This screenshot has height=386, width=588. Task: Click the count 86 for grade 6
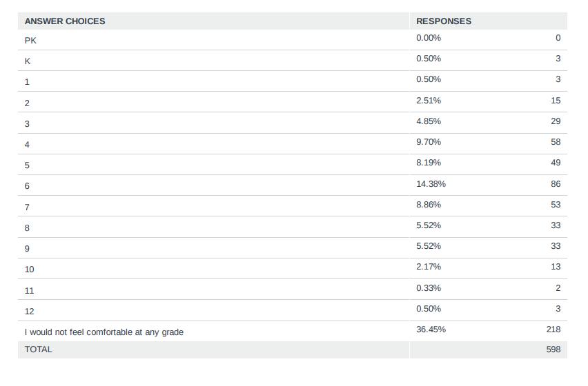click(x=556, y=184)
